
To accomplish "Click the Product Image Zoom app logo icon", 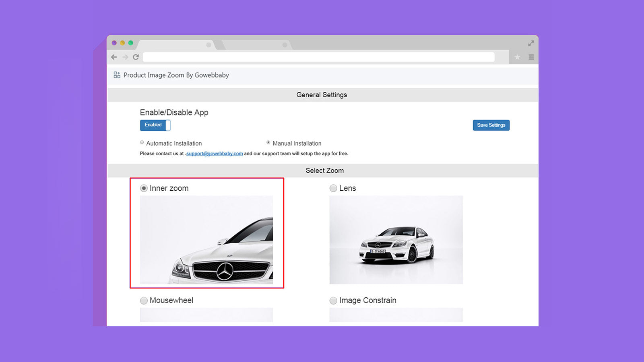I will 117,74.
